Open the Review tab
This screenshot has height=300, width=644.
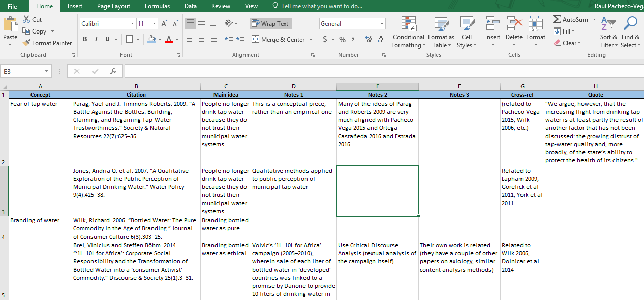click(x=221, y=6)
